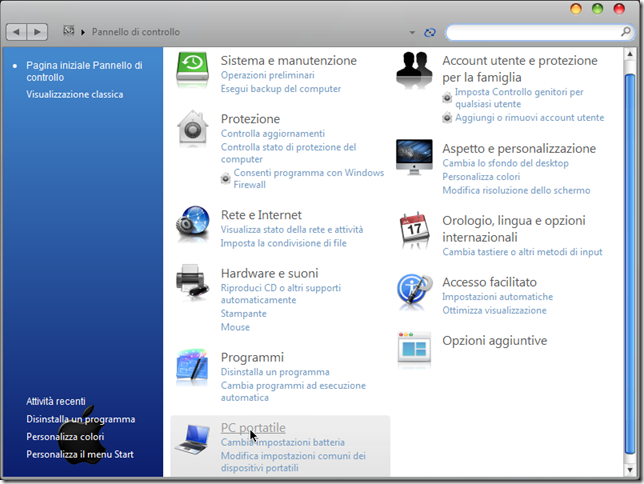Click the scrollbar up arrow
The height and width of the screenshot is (484, 644).
click(630, 54)
